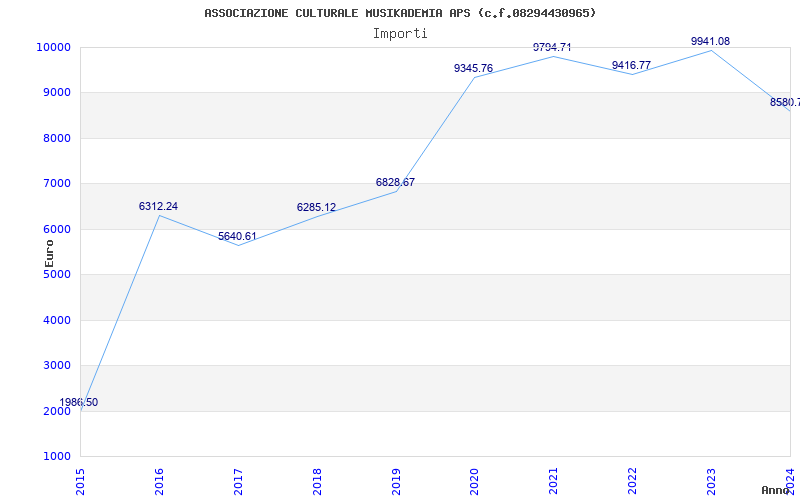Click data label 6312.24

coord(158,207)
